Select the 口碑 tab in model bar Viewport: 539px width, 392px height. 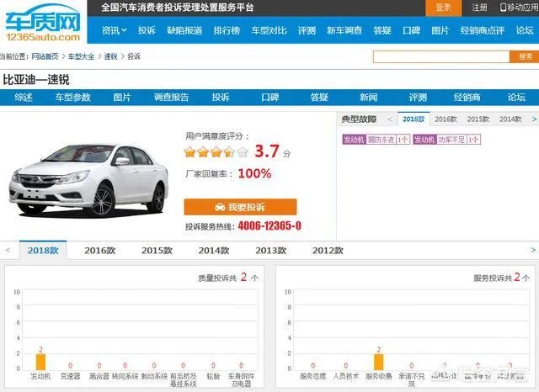pyautogui.click(x=269, y=98)
